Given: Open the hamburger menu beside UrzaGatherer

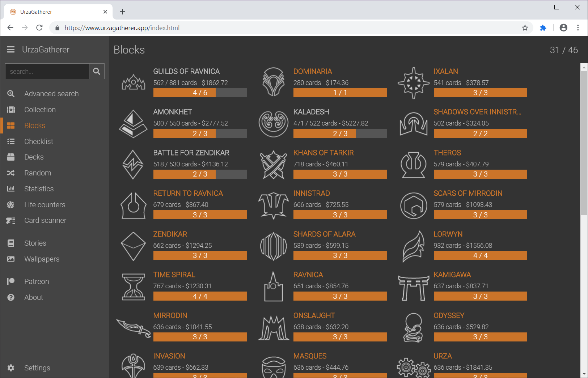Looking at the screenshot, I should [11, 50].
